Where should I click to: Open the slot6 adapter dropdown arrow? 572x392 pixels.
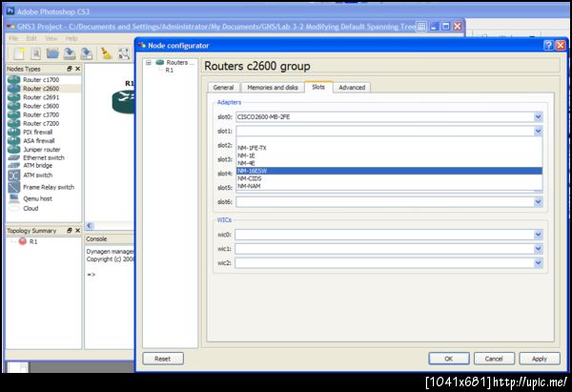pos(538,202)
